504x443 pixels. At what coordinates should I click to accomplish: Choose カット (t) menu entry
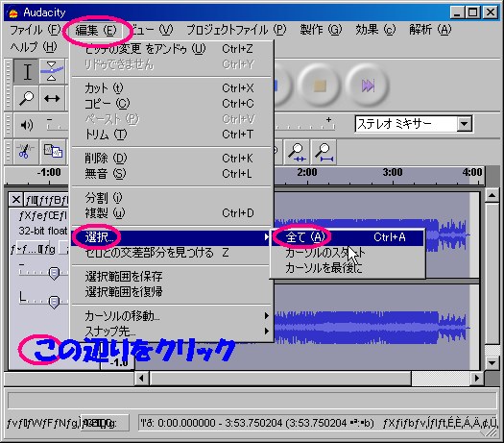click(172, 87)
